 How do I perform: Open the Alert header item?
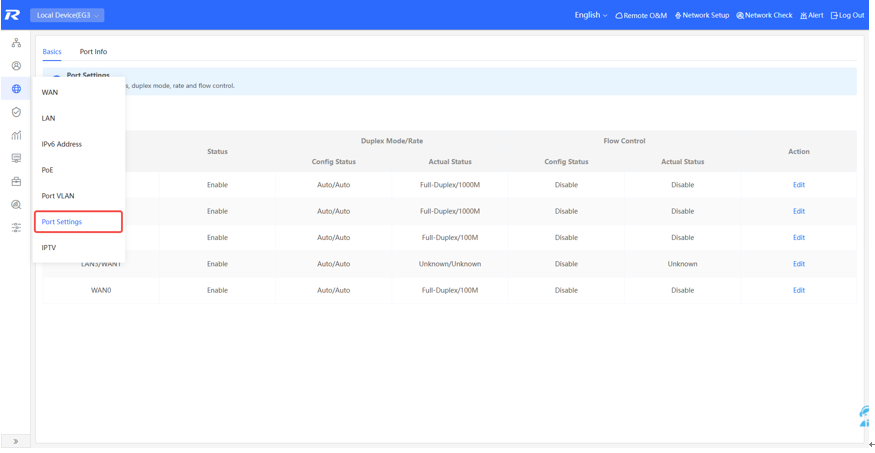[811, 16]
